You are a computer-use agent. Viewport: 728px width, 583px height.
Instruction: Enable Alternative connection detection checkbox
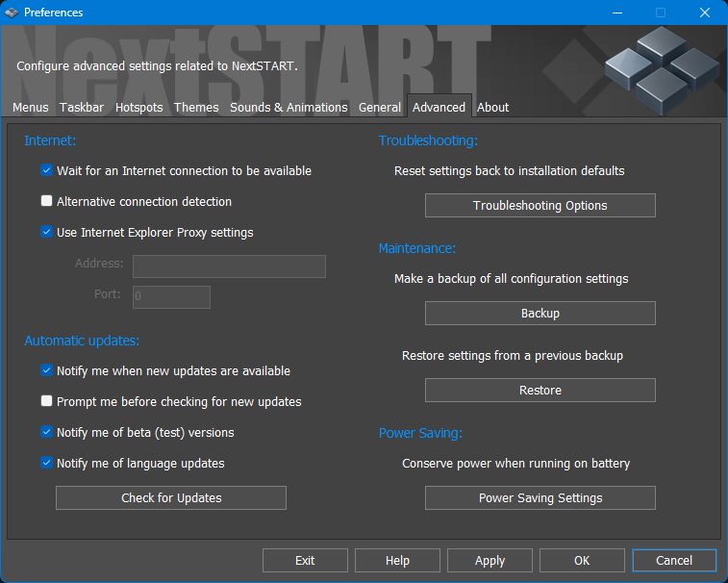pyautogui.click(x=46, y=201)
